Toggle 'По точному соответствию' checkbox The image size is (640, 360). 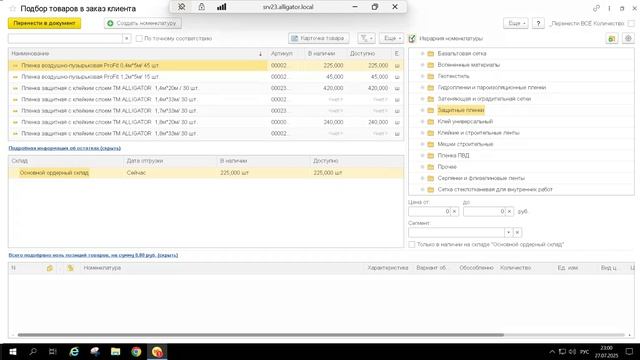click(x=139, y=38)
